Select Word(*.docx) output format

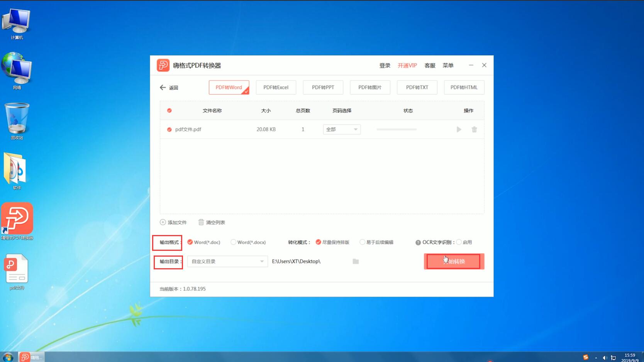(248, 242)
